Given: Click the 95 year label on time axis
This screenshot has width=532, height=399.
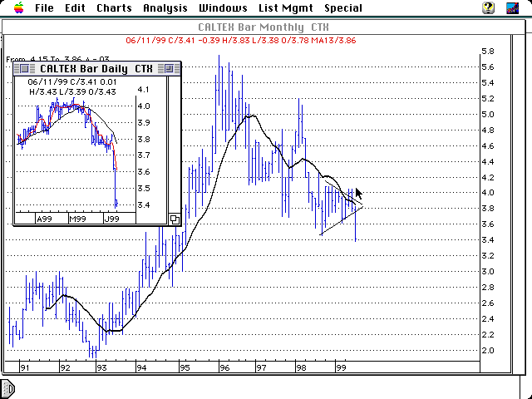Looking at the screenshot, I should pos(185,367).
